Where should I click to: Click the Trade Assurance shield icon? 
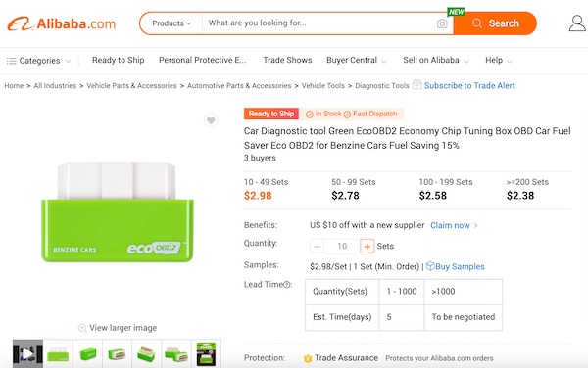click(x=308, y=358)
